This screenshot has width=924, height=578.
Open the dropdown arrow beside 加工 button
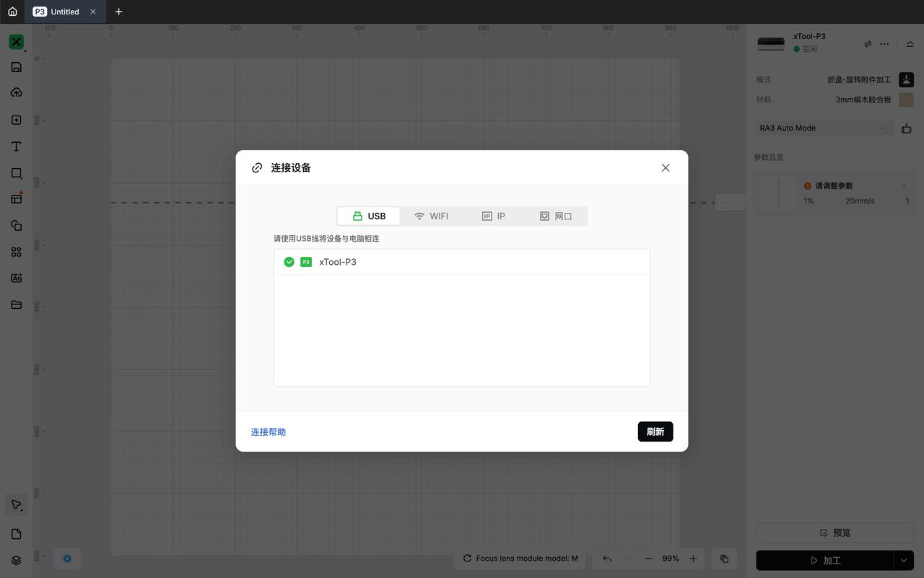pyautogui.click(x=903, y=560)
